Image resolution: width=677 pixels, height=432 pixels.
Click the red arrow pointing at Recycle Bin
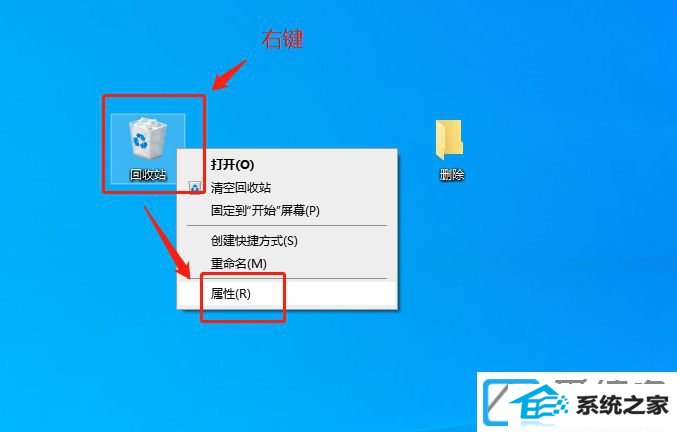229,75
